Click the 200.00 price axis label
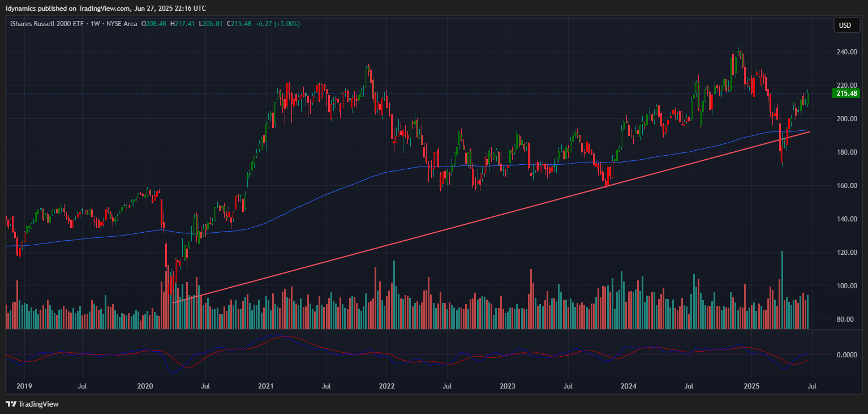 (846, 119)
